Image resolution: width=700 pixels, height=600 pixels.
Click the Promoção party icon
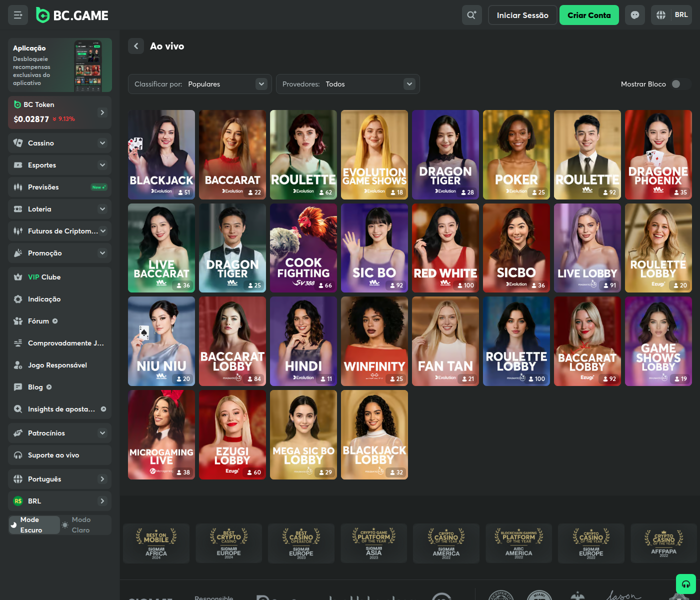(x=18, y=253)
